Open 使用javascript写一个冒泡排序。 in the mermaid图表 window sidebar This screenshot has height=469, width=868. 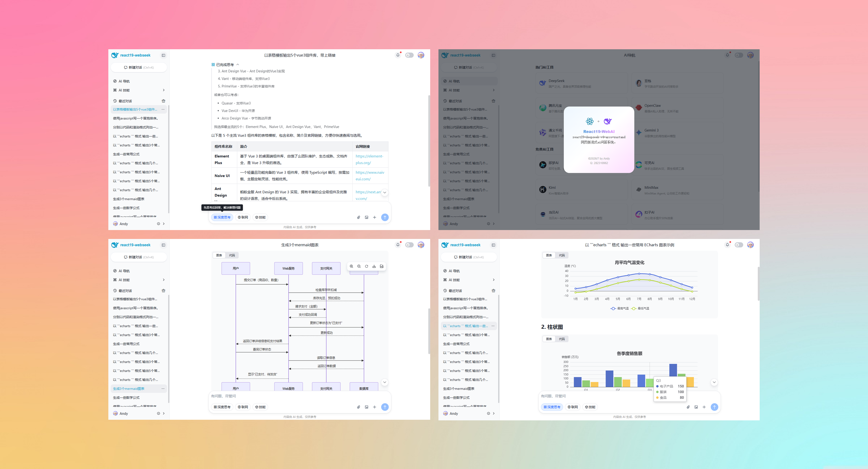pyautogui.click(x=139, y=308)
